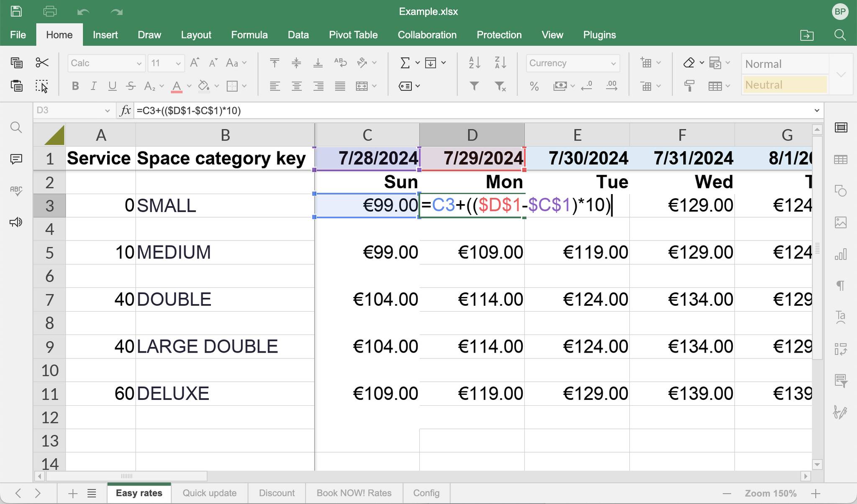Click the Cut scissors icon
Viewport: 857px width, 504px height.
coord(42,63)
